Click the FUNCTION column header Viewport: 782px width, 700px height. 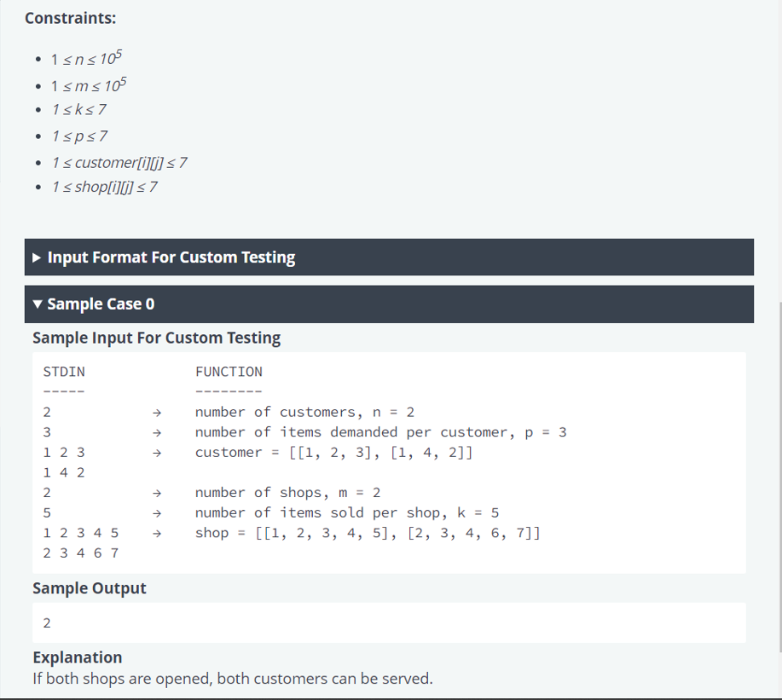[x=229, y=372]
